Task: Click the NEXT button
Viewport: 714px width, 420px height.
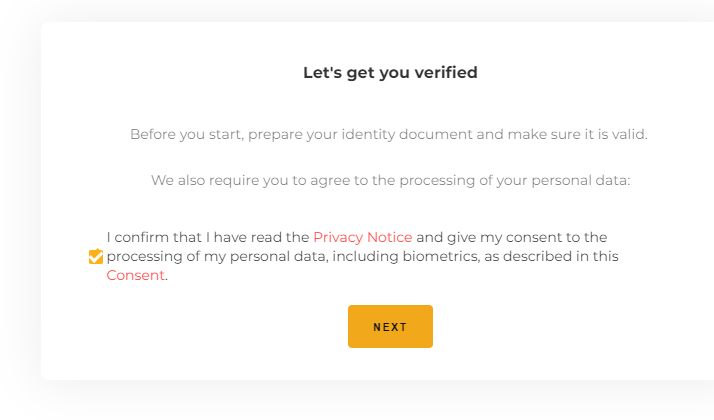Action: [x=390, y=327]
